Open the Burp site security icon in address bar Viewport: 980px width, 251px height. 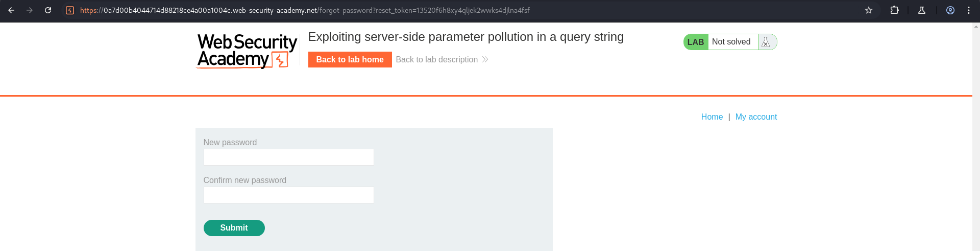point(70,10)
